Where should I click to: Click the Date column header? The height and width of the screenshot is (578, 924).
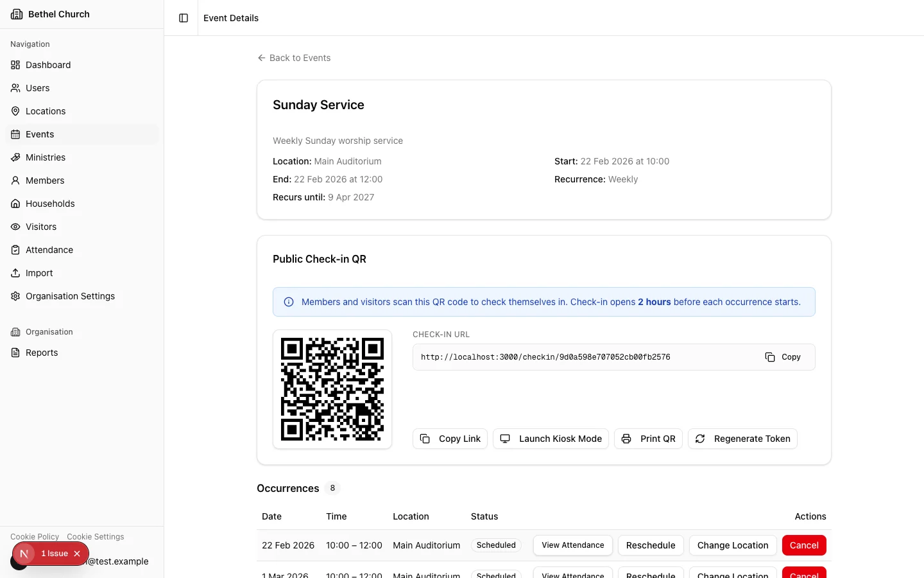[271, 516]
